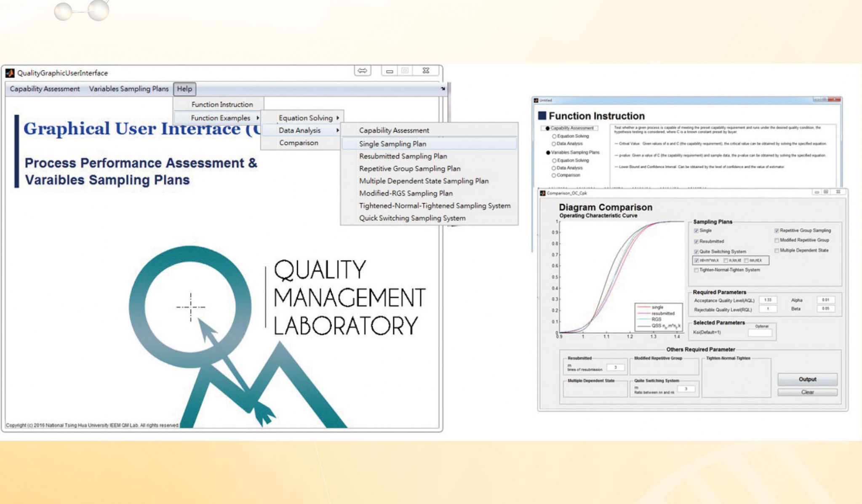Open the Variables Sampling Plans menu in the menu bar
The image size is (862, 504).
point(128,89)
